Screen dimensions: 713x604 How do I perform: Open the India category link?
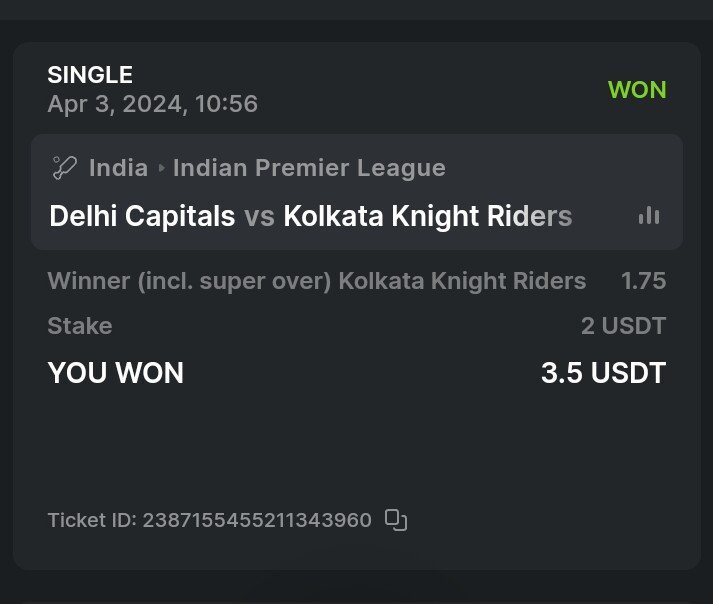click(118, 167)
